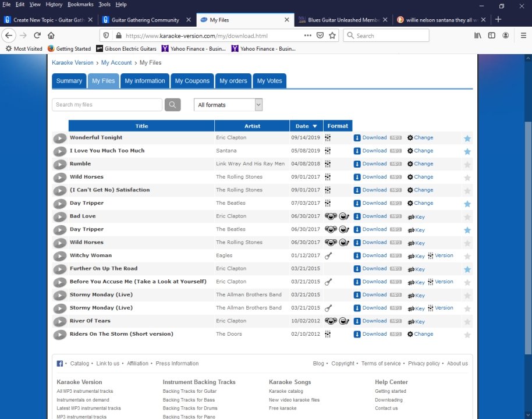Sort the list by the Title column header
This screenshot has height=419, width=532.
tap(141, 126)
